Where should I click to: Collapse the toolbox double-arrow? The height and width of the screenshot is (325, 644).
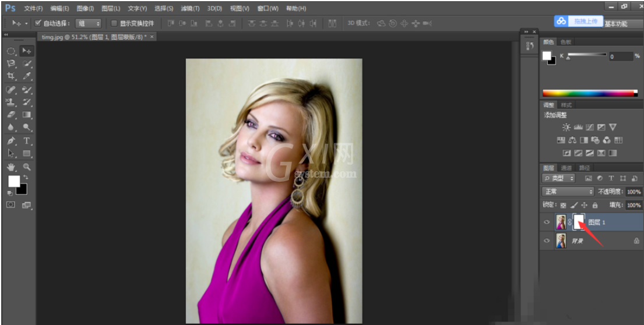(x=6, y=35)
